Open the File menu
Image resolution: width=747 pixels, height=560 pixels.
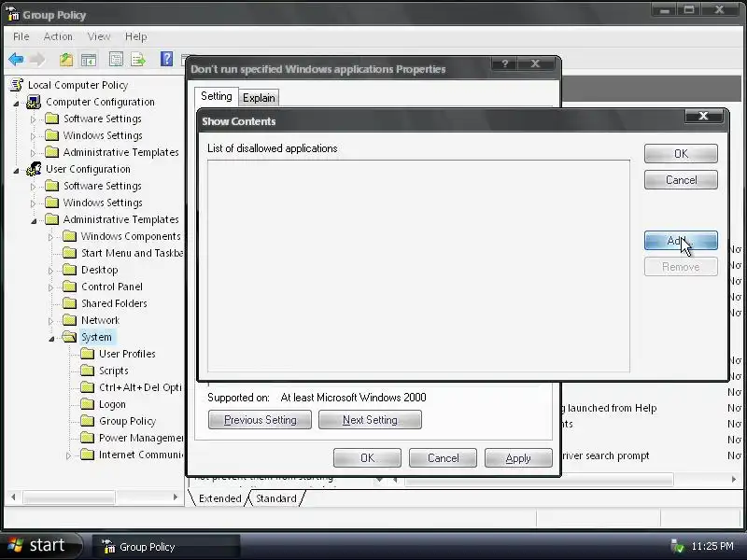coord(21,36)
